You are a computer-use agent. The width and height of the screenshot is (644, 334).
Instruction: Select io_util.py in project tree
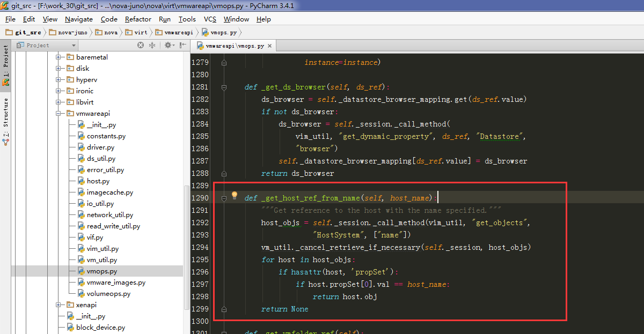[x=96, y=203]
